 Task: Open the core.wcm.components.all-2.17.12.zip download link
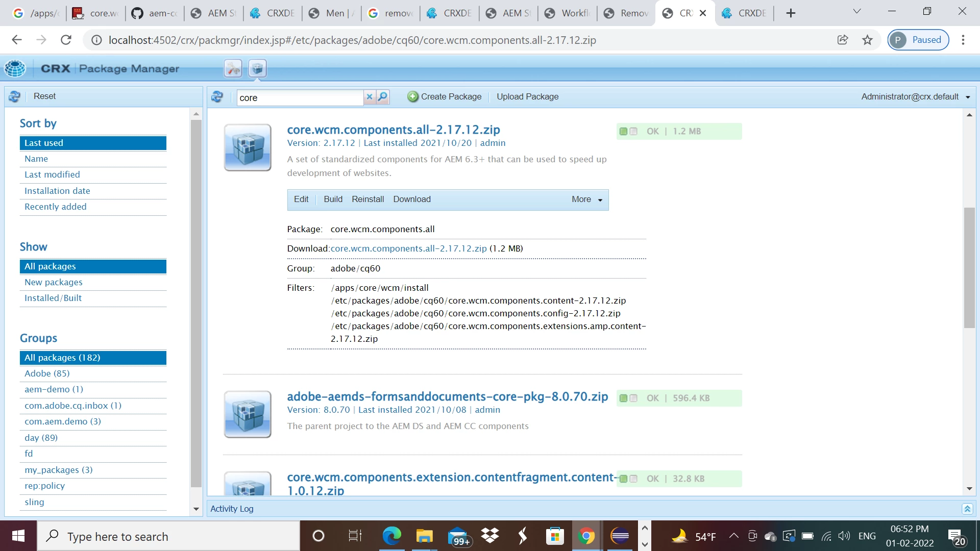pyautogui.click(x=408, y=248)
